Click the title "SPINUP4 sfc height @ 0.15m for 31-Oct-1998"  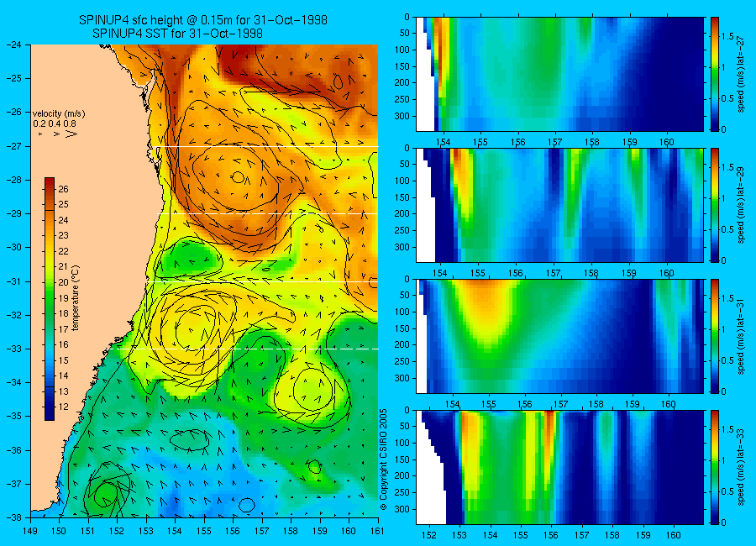(x=203, y=20)
